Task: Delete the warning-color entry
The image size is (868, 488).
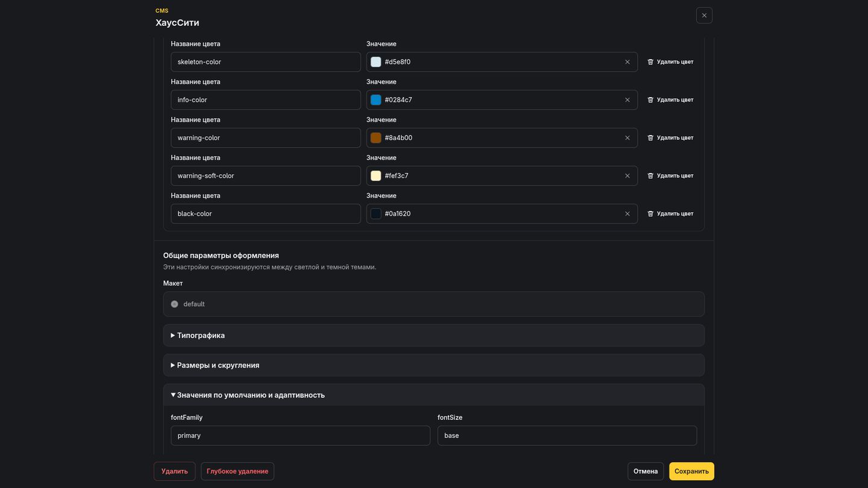Action: [x=670, y=138]
